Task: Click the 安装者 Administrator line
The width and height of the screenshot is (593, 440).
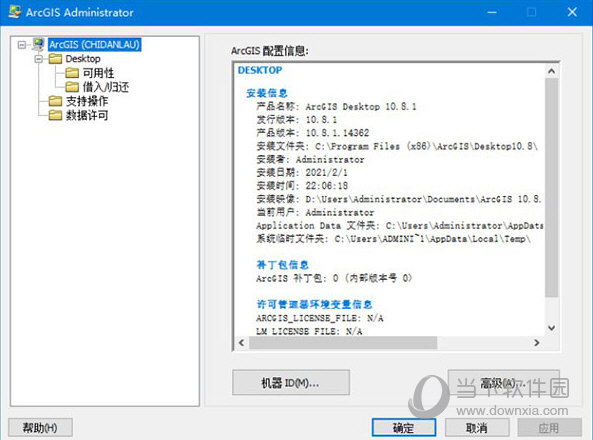Action: [310, 159]
